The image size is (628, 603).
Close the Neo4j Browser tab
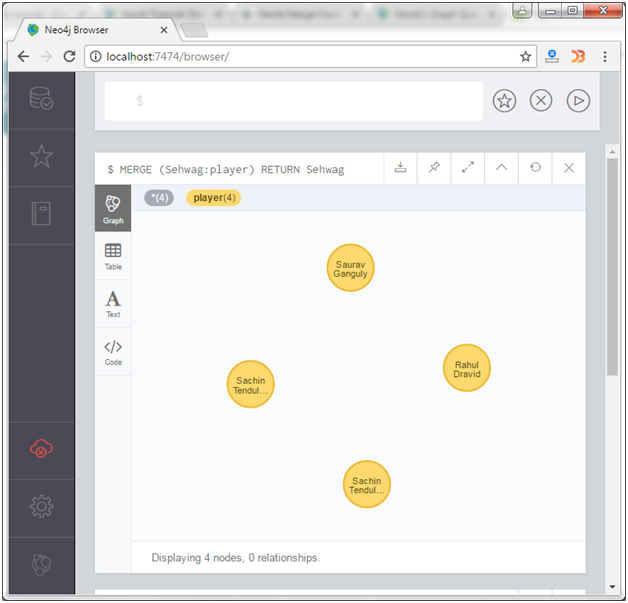(163, 30)
